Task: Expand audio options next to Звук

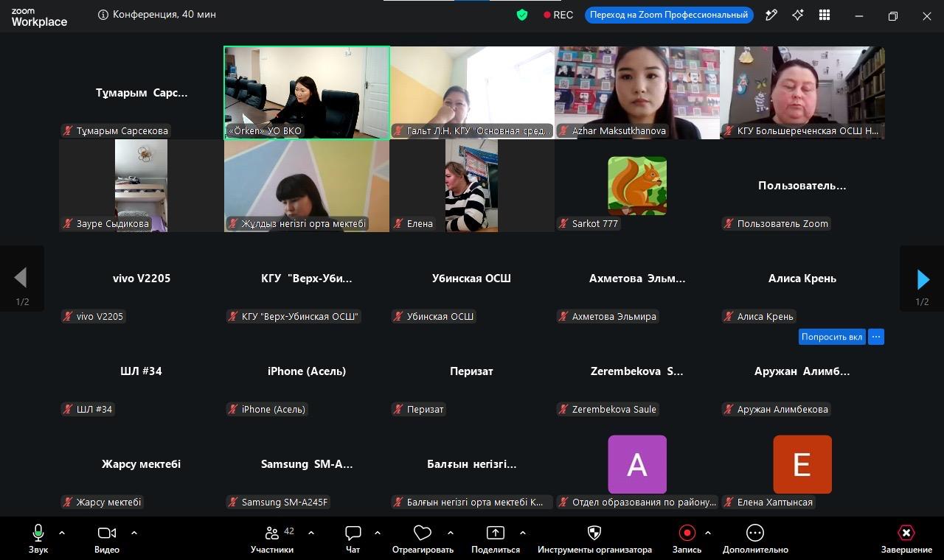Action: coord(62,533)
